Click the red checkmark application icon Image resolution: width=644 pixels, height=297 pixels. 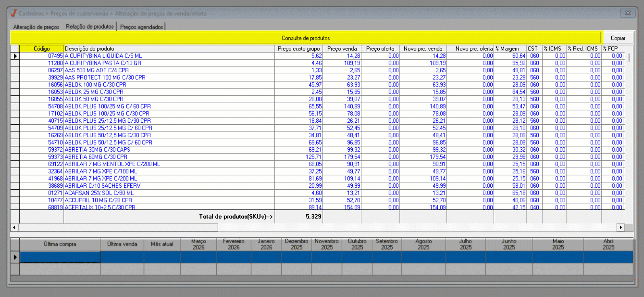tap(13, 13)
